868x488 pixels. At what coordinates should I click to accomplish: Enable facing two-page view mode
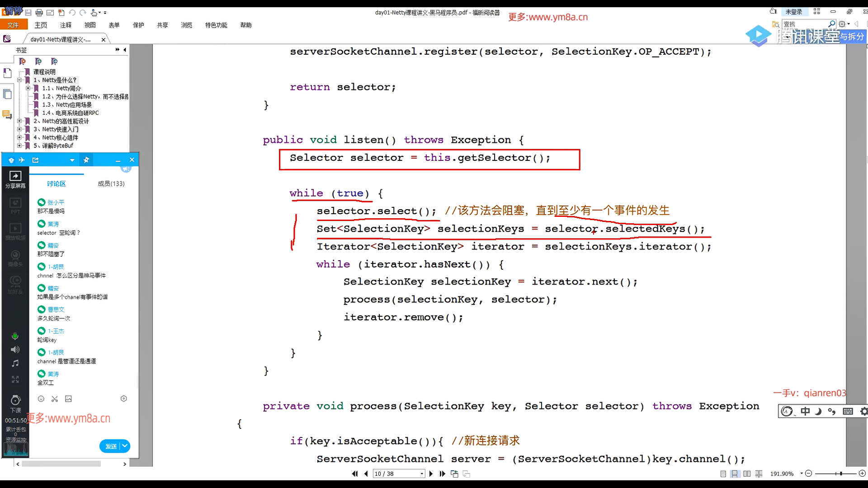747,474
